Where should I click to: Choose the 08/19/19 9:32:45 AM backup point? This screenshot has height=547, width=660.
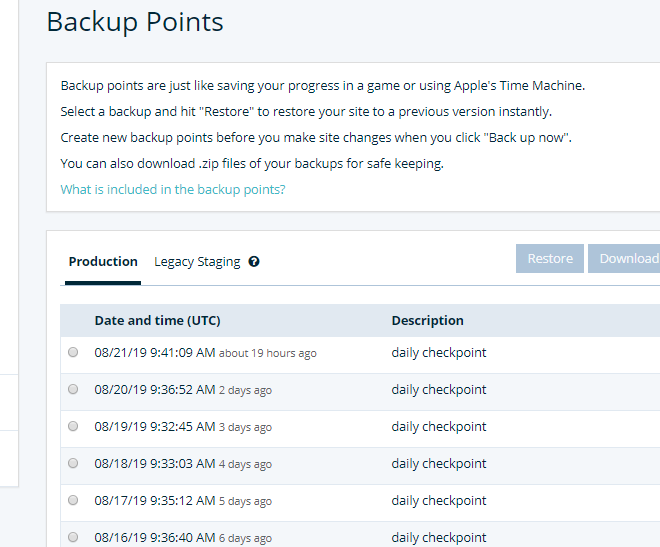coord(73,426)
